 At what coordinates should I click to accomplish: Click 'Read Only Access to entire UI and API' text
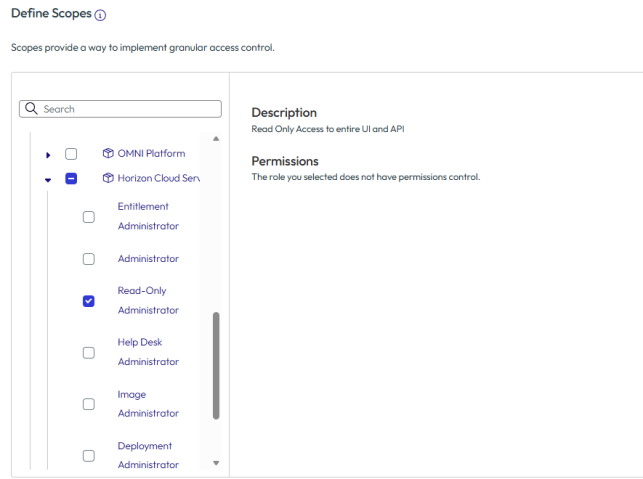[328, 129]
